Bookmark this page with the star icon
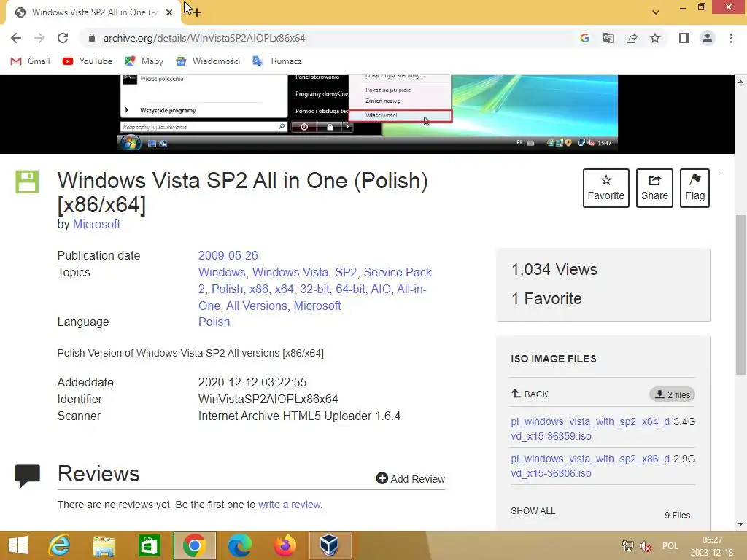Viewport: 747px width, 560px height. pyautogui.click(x=655, y=38)
